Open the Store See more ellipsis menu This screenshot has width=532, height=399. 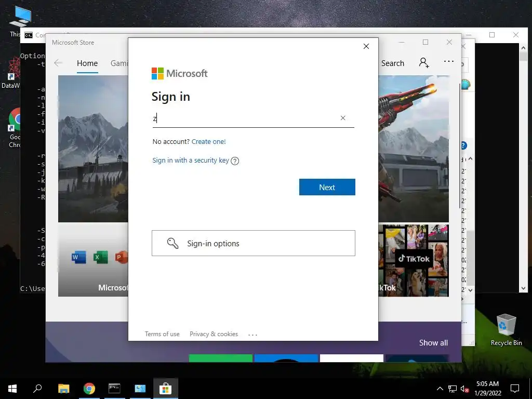448,61
